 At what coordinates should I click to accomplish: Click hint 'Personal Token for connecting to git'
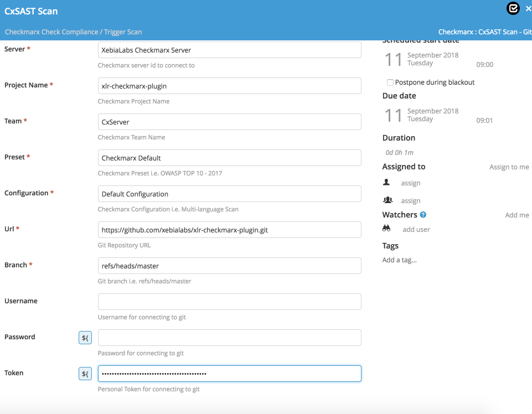click(x=148, y=389)
